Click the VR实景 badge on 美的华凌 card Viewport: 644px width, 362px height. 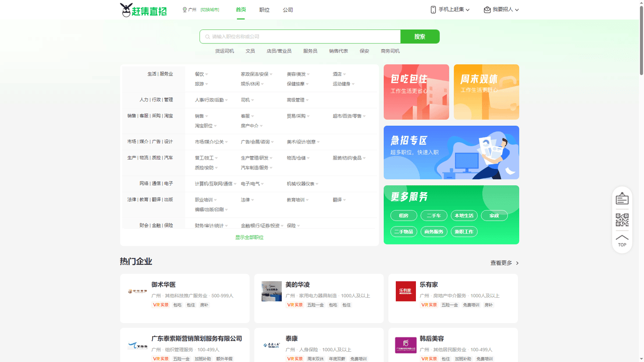(x=295, y=305)
